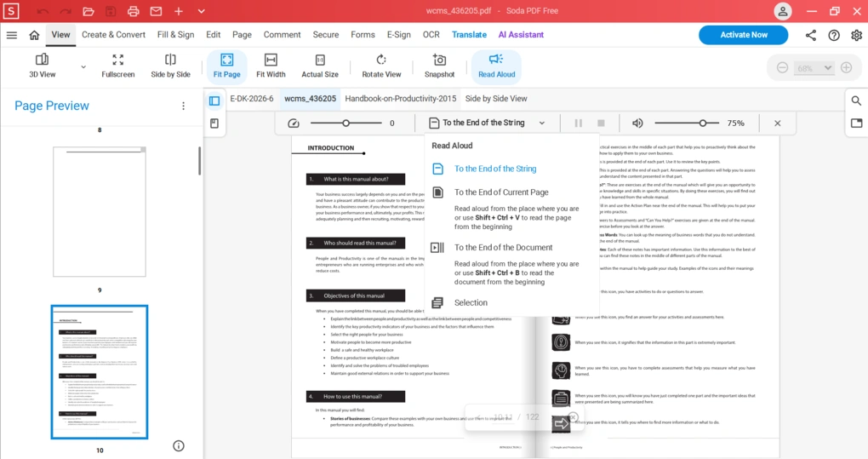
Task: Undo the last action
Action: [x=43, y=11]
